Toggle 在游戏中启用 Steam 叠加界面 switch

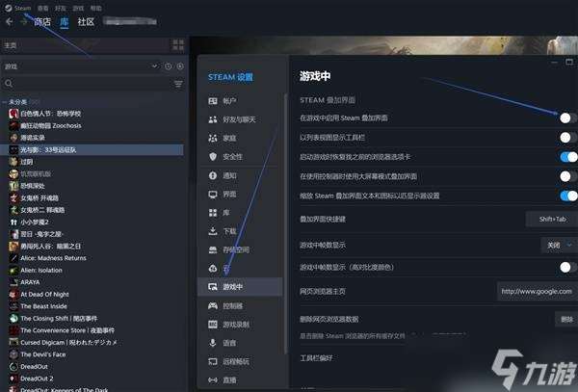click(x=567, y=118)
